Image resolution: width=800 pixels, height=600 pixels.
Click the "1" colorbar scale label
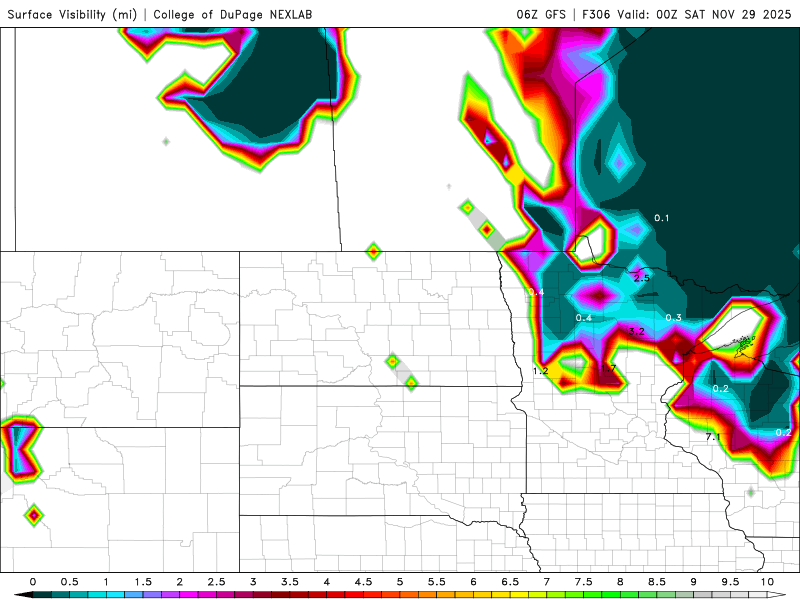[x=106, y=582]
